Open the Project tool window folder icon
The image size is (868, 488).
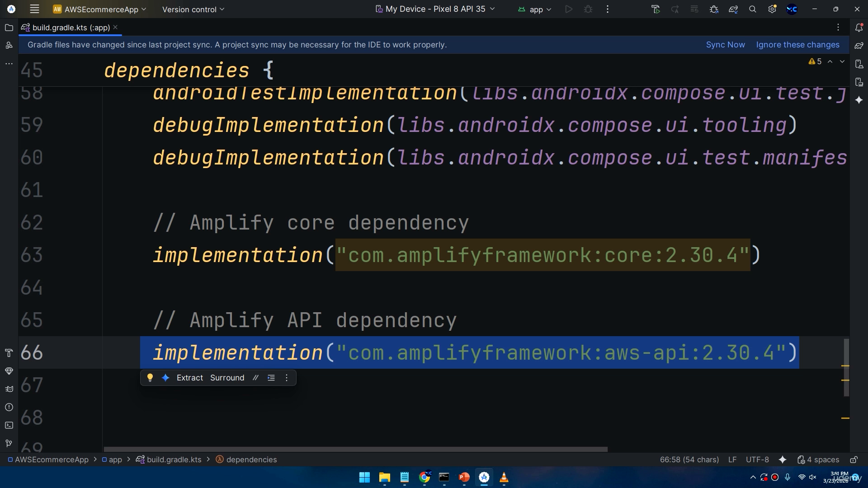pos(9,28)
